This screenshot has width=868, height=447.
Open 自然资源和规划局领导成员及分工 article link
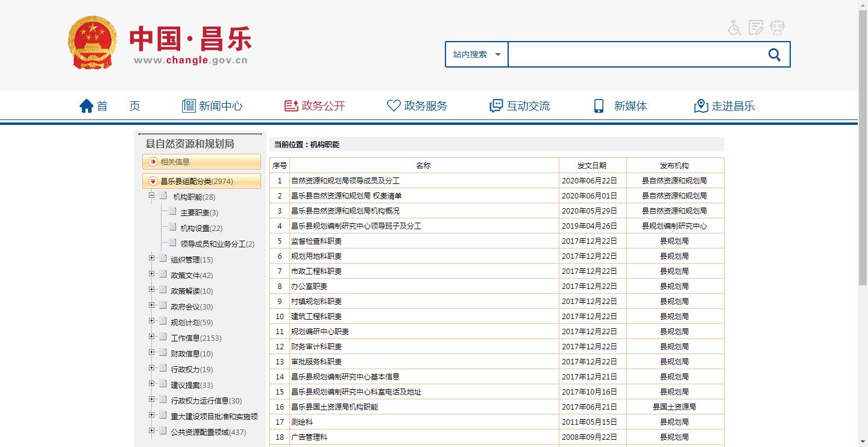(x=345, y=181)
